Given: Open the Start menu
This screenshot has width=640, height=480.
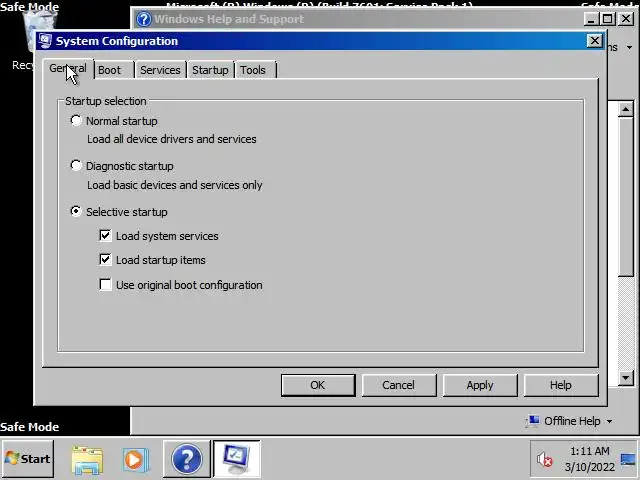Looking at the screenshot, I should point(28,459).
